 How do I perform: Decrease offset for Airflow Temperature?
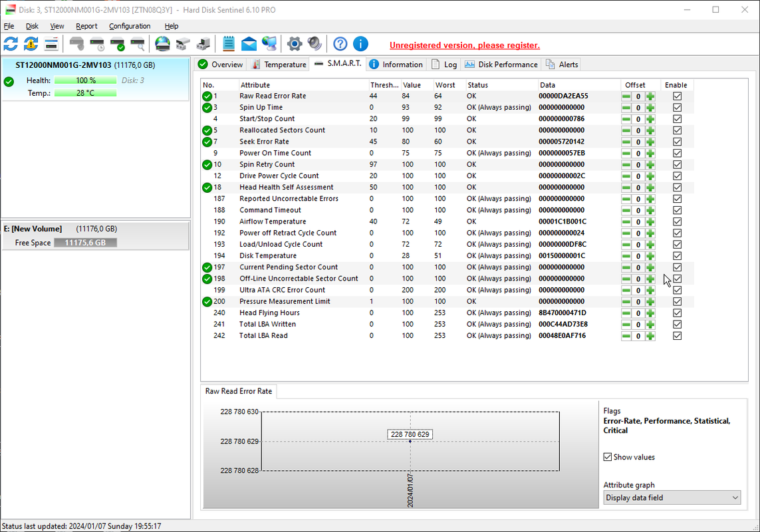[x=626, y=221]
